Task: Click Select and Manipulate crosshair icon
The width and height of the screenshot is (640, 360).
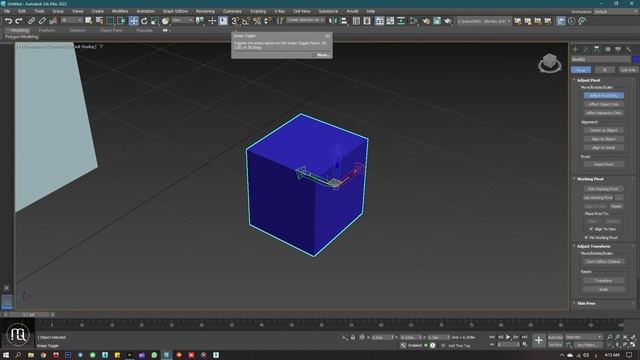Action: tap(212, 21)
